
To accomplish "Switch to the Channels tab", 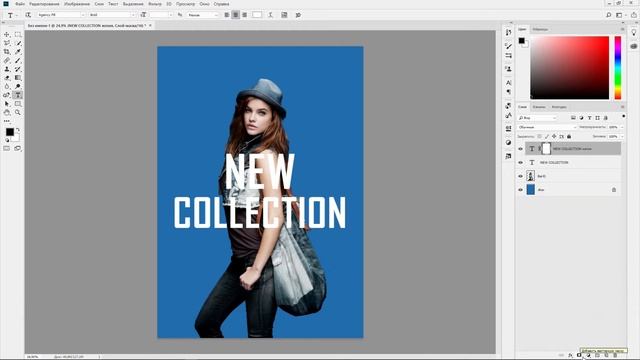I will 539,107.
